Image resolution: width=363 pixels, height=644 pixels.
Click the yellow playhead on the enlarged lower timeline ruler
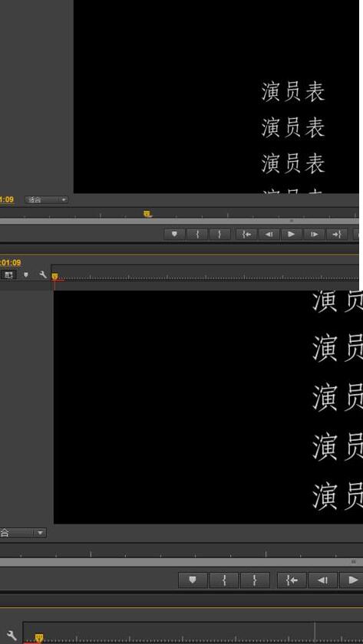click(39, 638)
